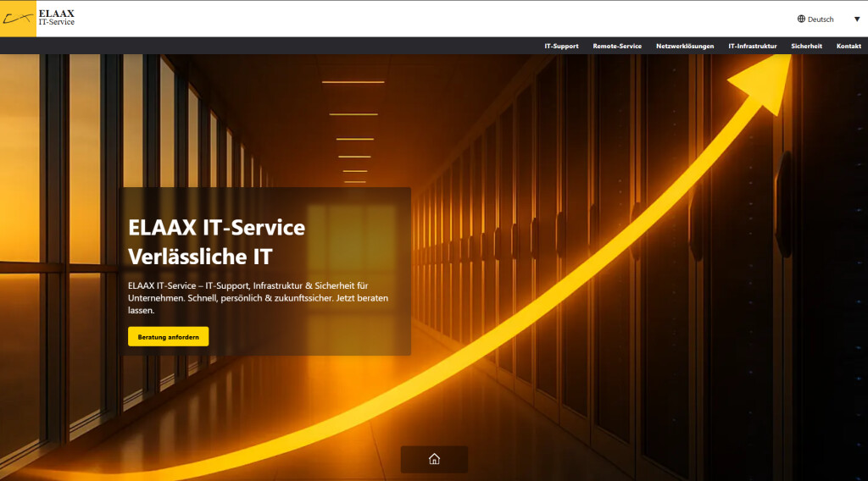
Task: Click the hero heading ELAAX IT-Service
Action: click(216, 227)
